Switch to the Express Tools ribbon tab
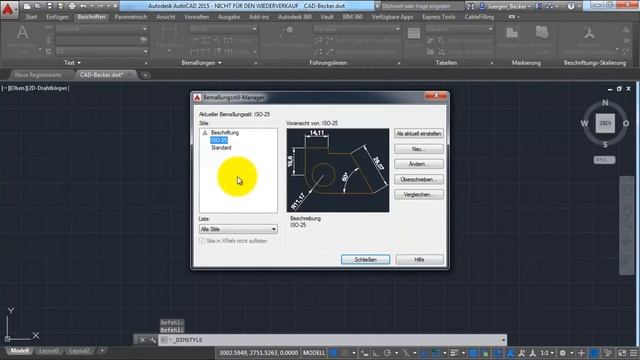The height and width of the screenshot is (360, 640). click(439, 17)
